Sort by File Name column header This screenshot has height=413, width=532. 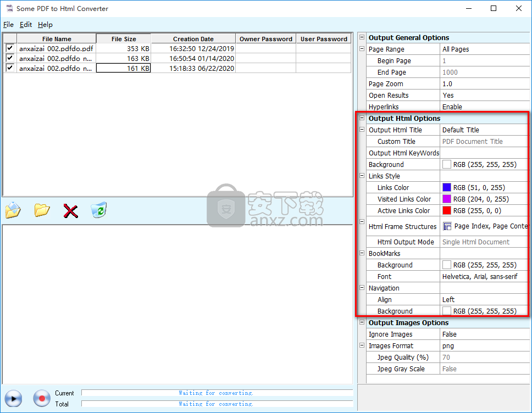click(57, 38)
